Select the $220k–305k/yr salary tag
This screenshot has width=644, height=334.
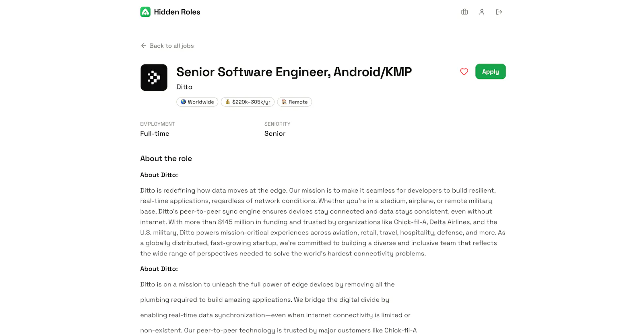coord(248,102)
